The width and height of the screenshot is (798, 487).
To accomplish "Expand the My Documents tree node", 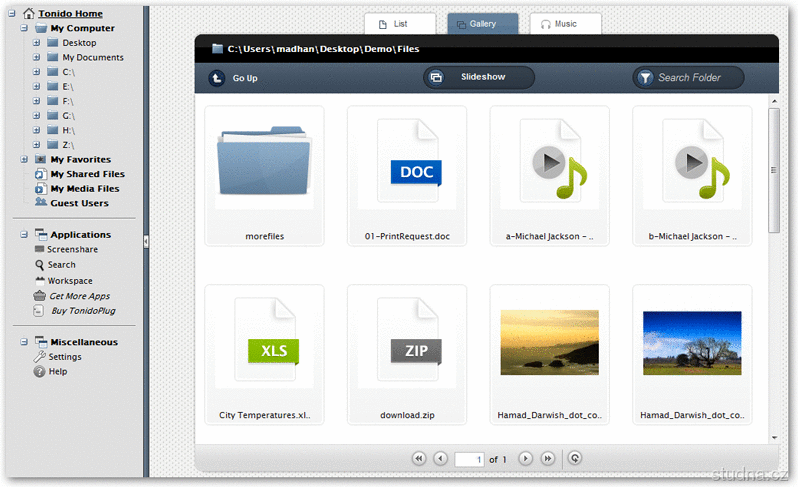I will (x=36, y=57).
